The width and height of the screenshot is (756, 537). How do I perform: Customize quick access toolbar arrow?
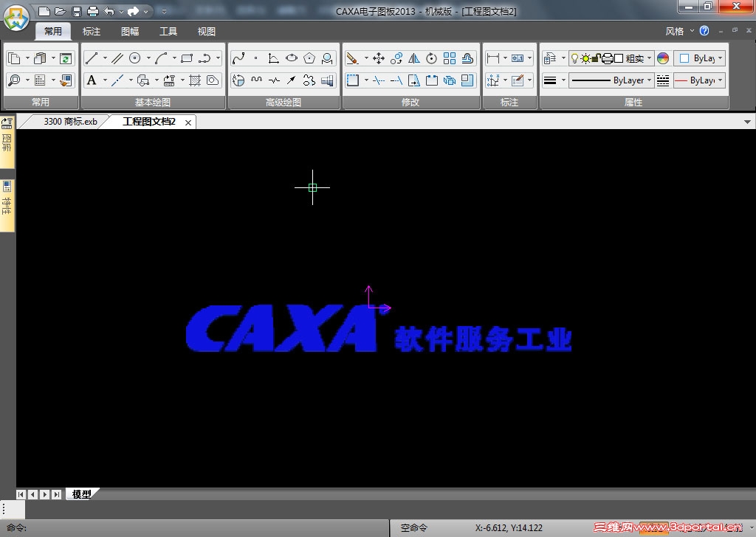point(164,11)
